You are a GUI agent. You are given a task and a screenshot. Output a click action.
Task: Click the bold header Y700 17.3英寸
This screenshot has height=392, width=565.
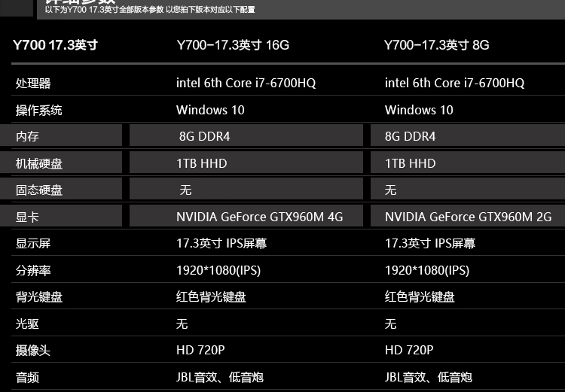pos(55,45)
